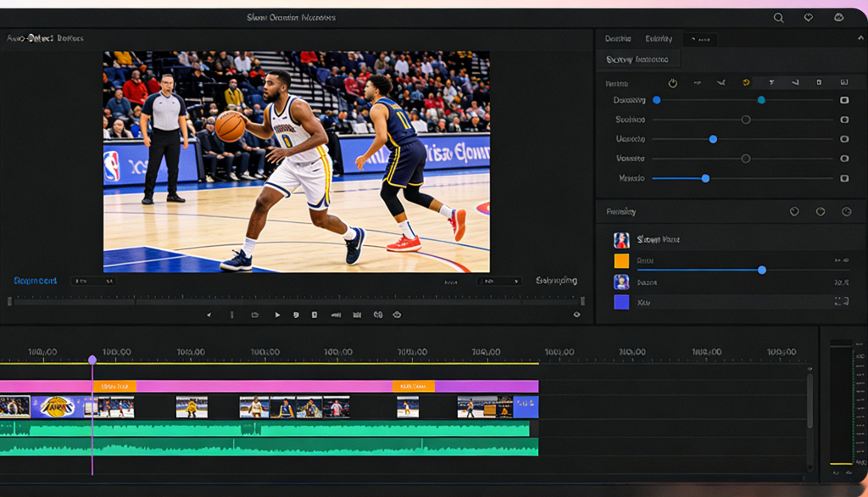Click the eye icon right of transport controls
868x497 pixels.
pyautogui.click(x=577, y=315)
